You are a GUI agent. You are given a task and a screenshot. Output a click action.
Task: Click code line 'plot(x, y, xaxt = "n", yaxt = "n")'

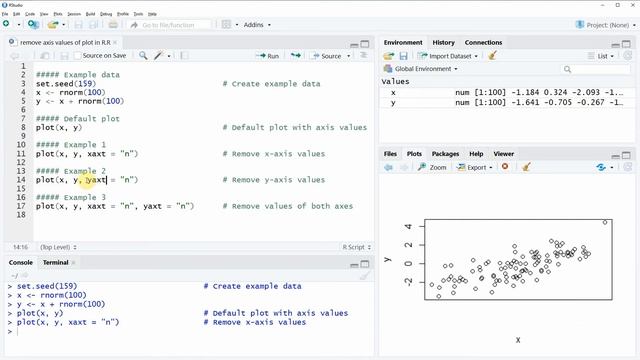[115, 206]
